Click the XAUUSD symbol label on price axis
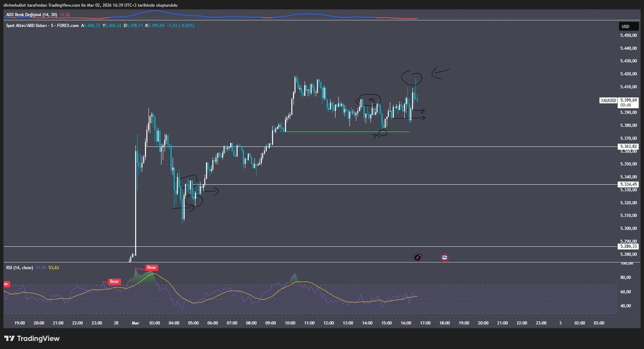644x349 pixels. click(x=608, y=100)
